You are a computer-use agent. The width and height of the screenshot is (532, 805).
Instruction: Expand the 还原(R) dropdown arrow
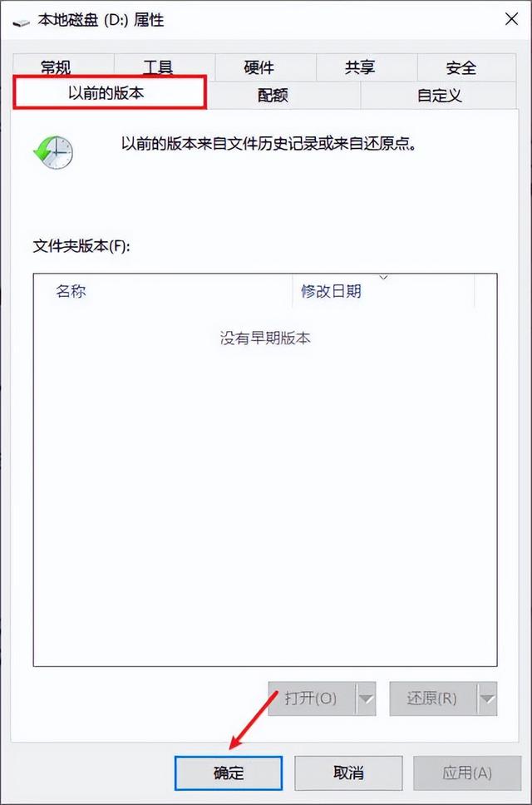click(487, 699)
